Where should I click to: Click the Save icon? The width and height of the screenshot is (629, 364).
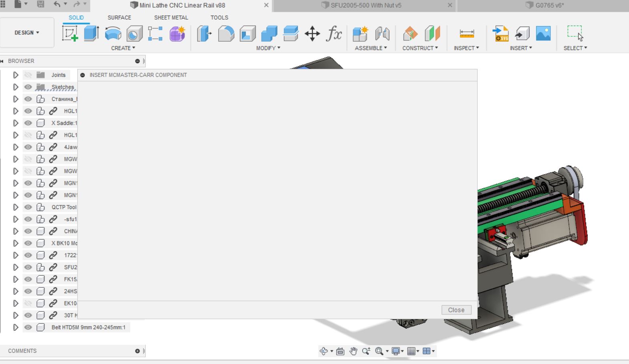tap(41, 5)
